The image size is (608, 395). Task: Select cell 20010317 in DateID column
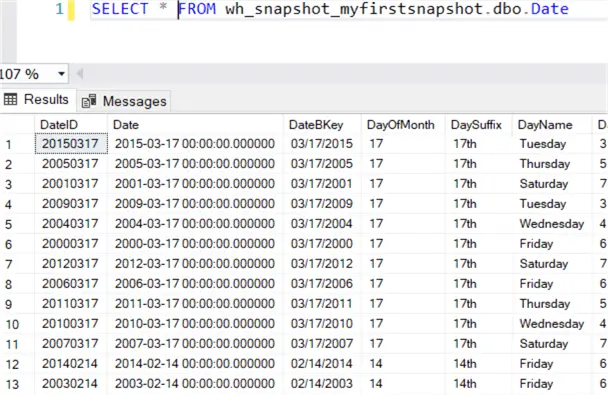coord(71,184)
